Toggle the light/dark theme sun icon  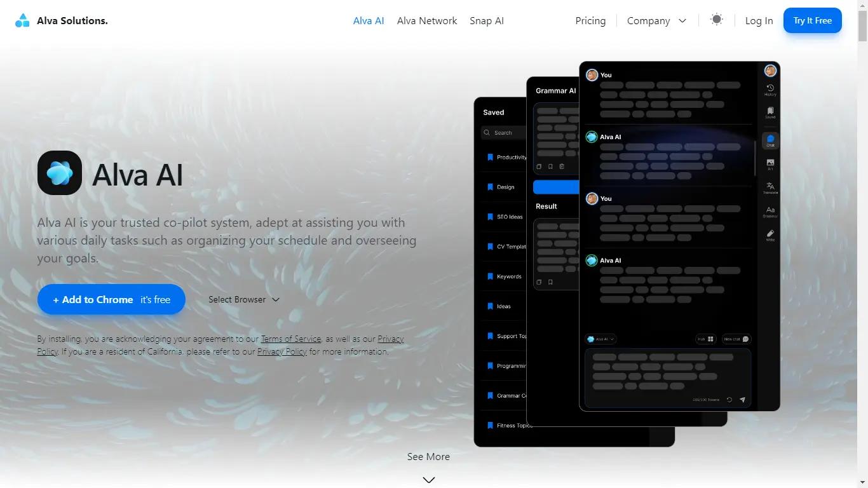point(717,19)
